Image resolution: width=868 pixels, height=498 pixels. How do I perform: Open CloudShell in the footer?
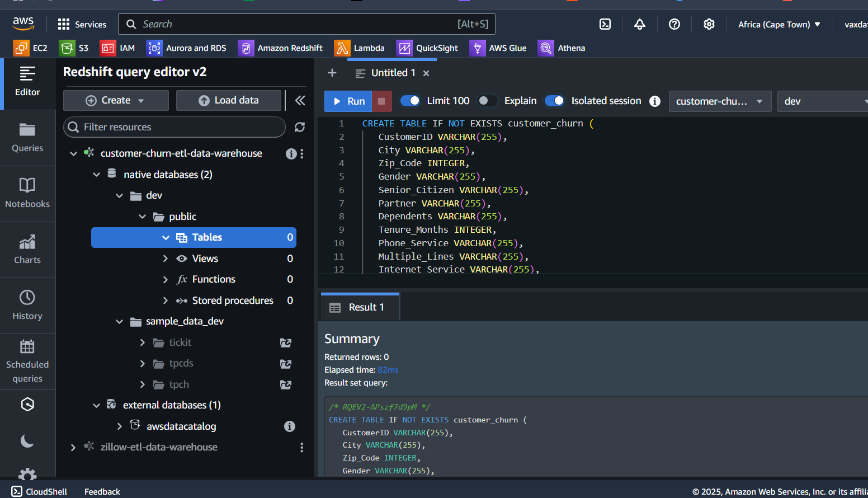point(39,491)
